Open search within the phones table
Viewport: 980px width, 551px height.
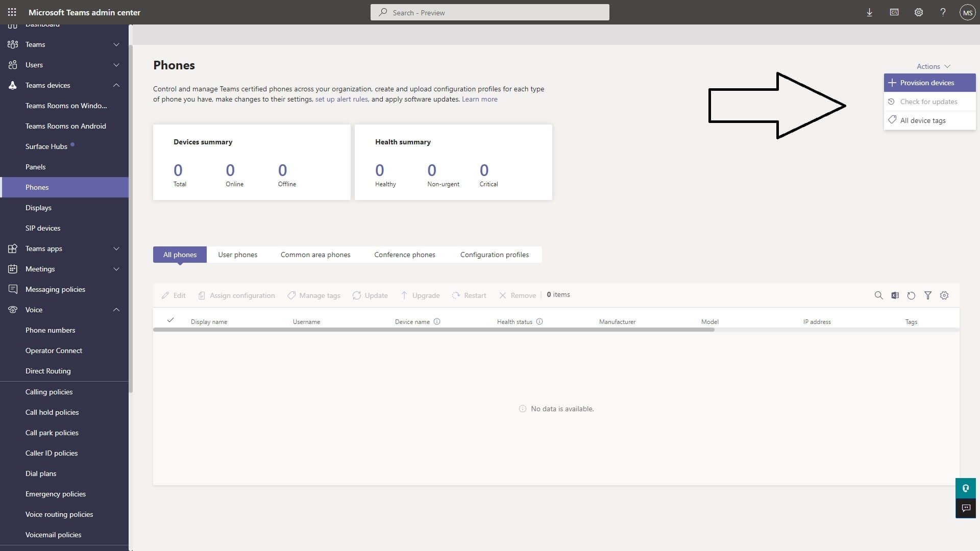click(x=879, y=295)
